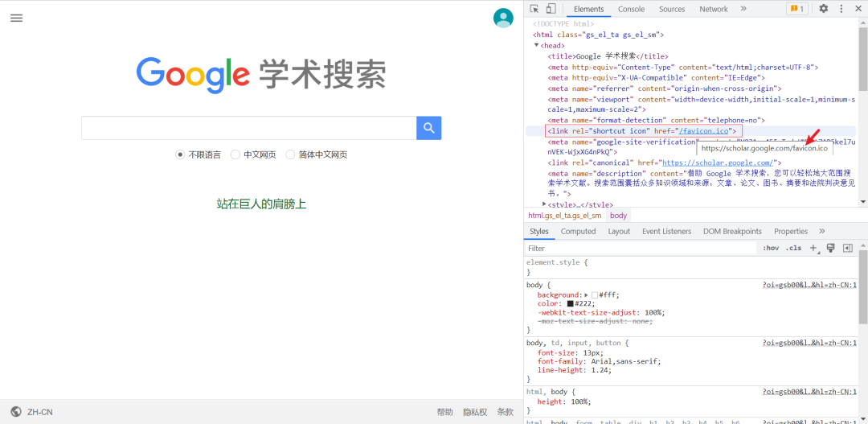
Task: Select the html.gs_el_ta.gs_el_sm breadcrumb
Action: [x=565, y=216]
